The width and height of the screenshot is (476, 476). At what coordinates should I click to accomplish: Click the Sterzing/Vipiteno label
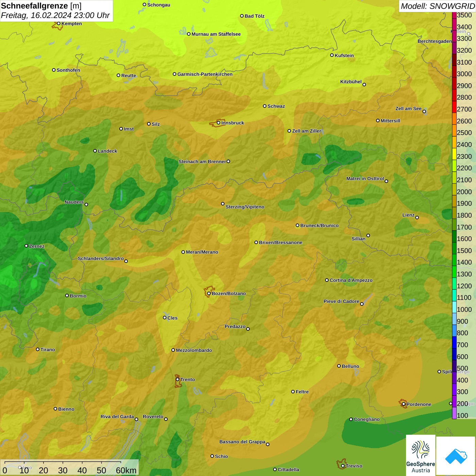pos(245,207)
